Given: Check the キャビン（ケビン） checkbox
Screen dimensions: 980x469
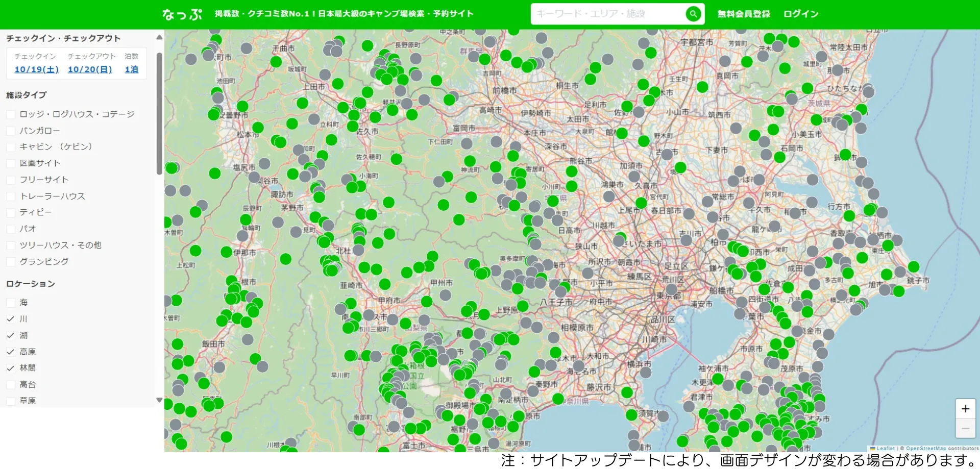Looking at the screenshot, I should coord(11,147).
